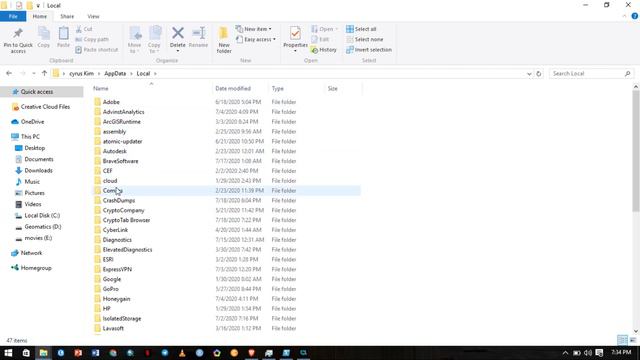Switch to the View tab
Image resolution: width=640 pixels, height=360 pixels.
click(x=93, y=16)
